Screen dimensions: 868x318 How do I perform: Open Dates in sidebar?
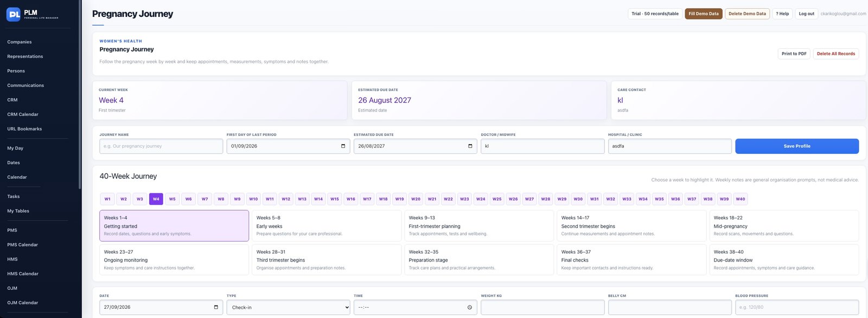14,163
